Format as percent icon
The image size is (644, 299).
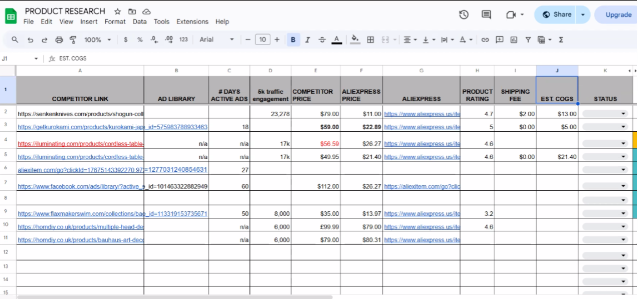[140, 40]
